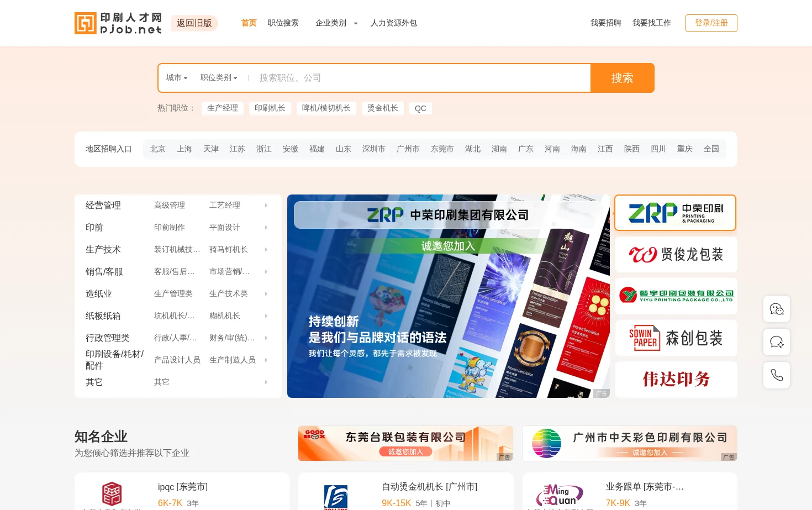
Task: Open the WeChat contact icon
Action: [777, 309]
